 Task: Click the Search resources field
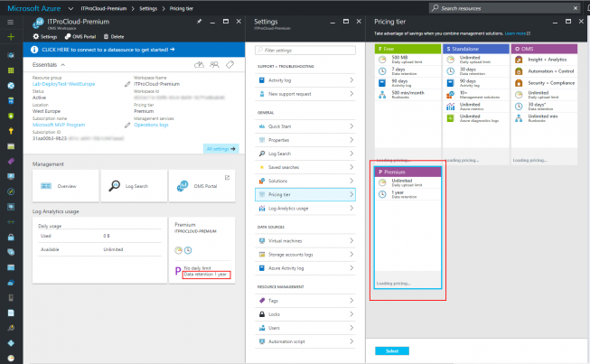coord(504,8)
